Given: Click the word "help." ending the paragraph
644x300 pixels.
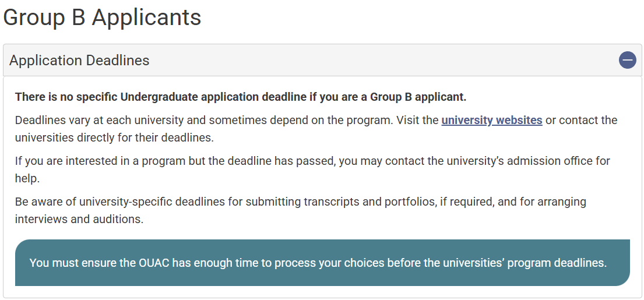Looking at the screenshot, I should [27, 178].
